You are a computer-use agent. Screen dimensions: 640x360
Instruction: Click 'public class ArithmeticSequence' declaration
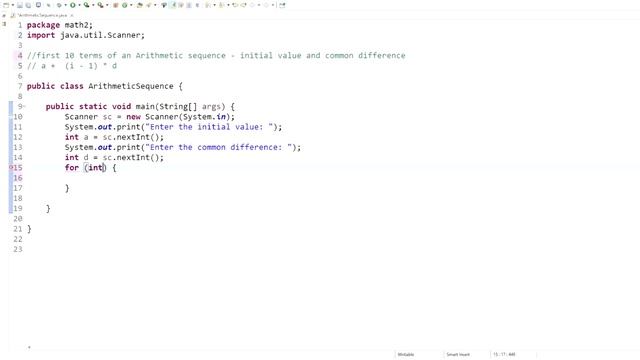105,86
